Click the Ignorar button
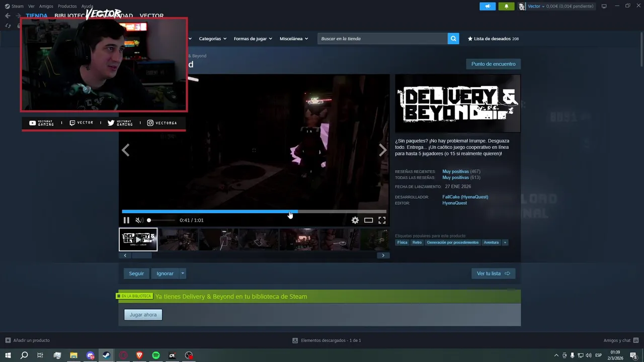The height and width of the screenshot is (362, 644). (x=165, y=274)
